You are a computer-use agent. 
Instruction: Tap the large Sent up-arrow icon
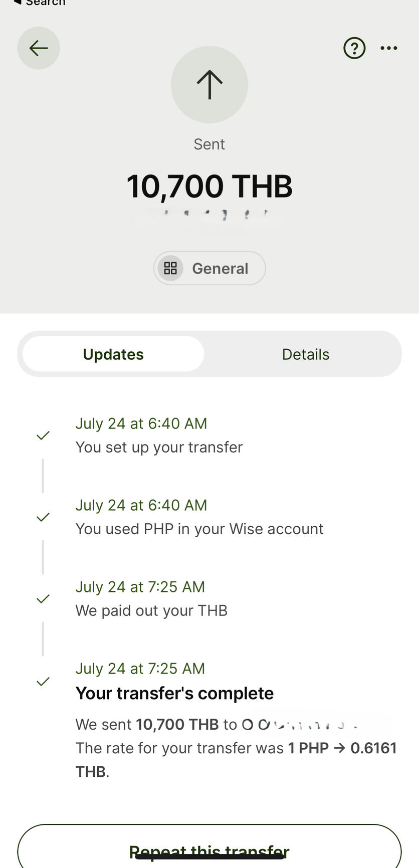pyautogui.click(x=209, y=85)
